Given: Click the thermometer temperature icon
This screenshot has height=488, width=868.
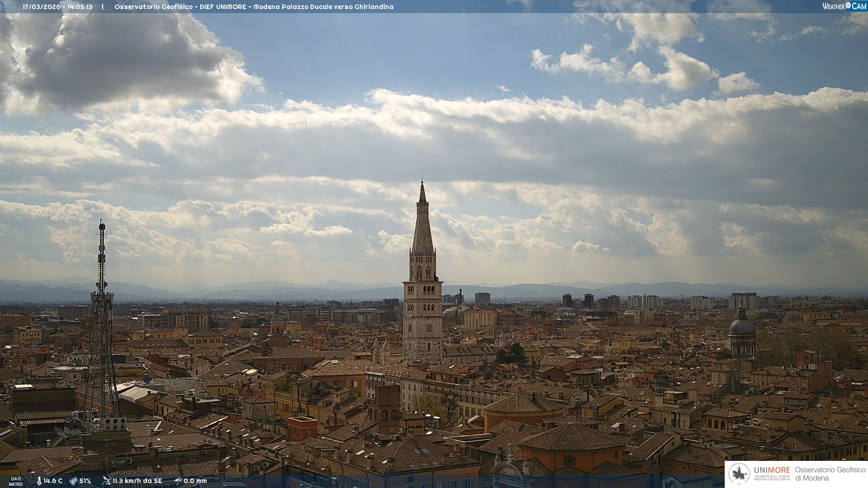Looking at the screenshot, I should 39,481.
